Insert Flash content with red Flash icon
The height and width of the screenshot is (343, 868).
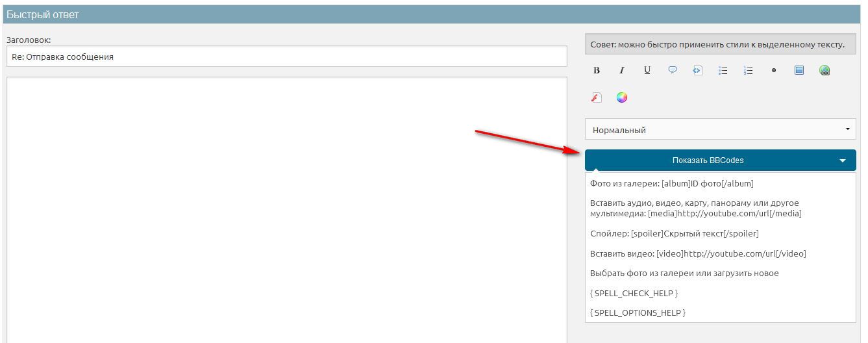(x=597, y=98)
